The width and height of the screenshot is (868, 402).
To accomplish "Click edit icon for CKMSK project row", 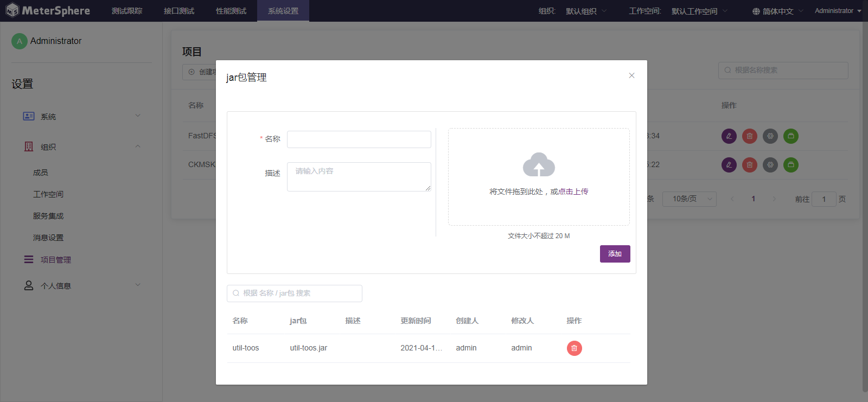I will pos(729,165).
